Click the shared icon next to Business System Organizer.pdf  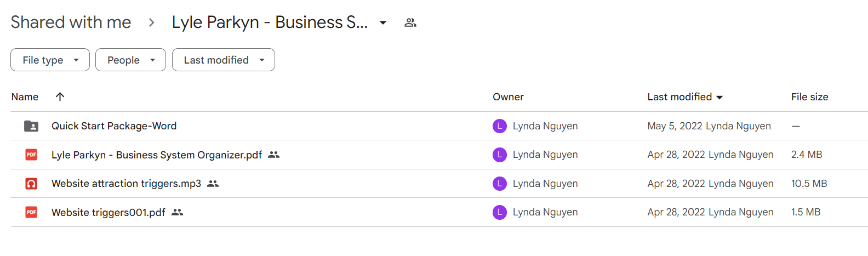click(274, 155)
